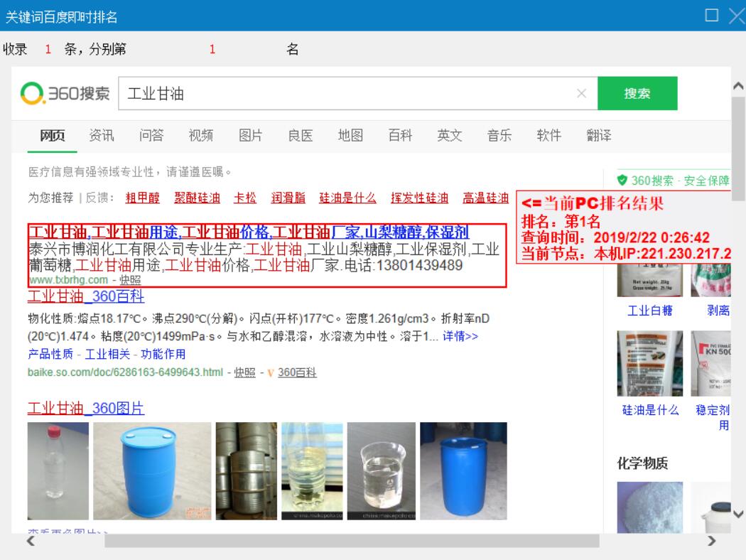The image size is (746, 560).
Task: Open first result title 工业甘油用途 价格 厂家
Action: coord(249,232)
